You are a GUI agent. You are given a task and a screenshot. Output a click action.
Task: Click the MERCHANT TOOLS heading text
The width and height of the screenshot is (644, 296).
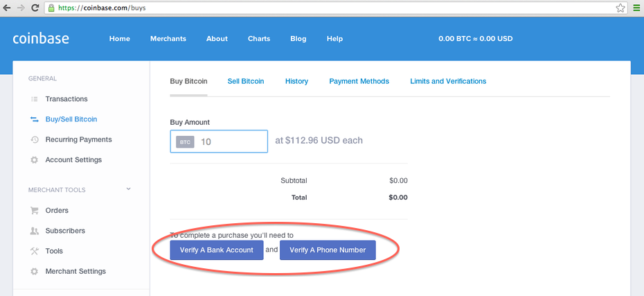tap(57, 190)
